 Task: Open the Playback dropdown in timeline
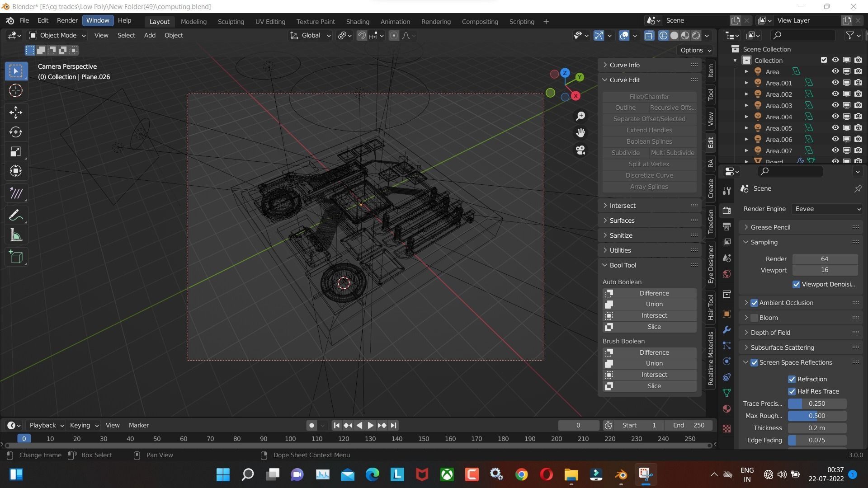46,425
